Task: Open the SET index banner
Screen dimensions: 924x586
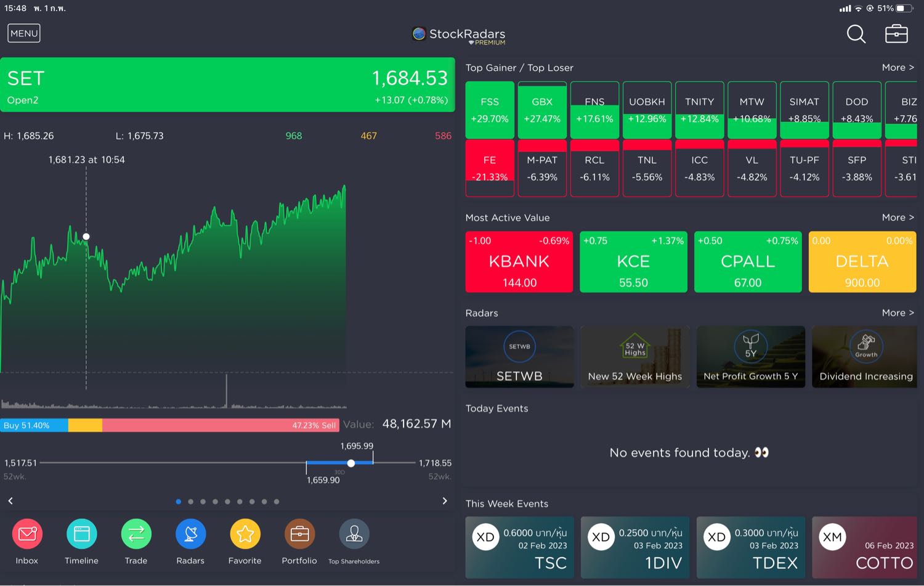Action: [x=227, y=85]
